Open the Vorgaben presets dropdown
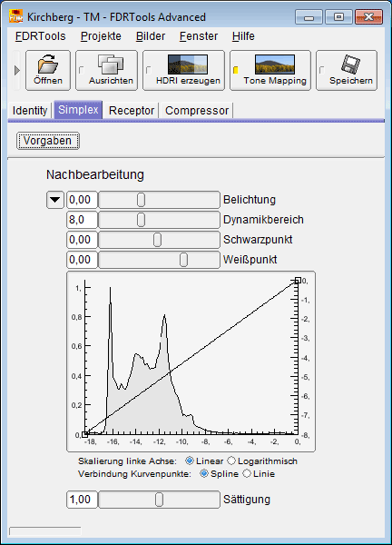This screenshot has width=392, height=545. [48, 141]
